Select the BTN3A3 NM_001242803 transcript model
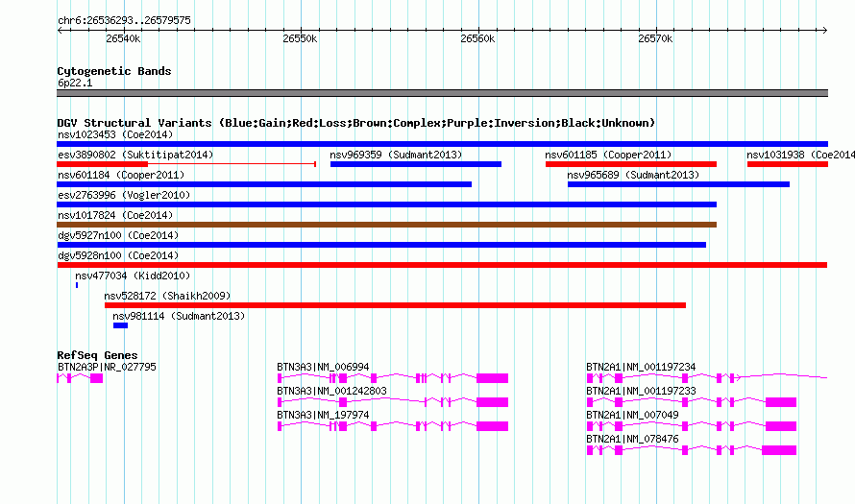The height and width of the screenshot is (504, 855). pos(393,402)
